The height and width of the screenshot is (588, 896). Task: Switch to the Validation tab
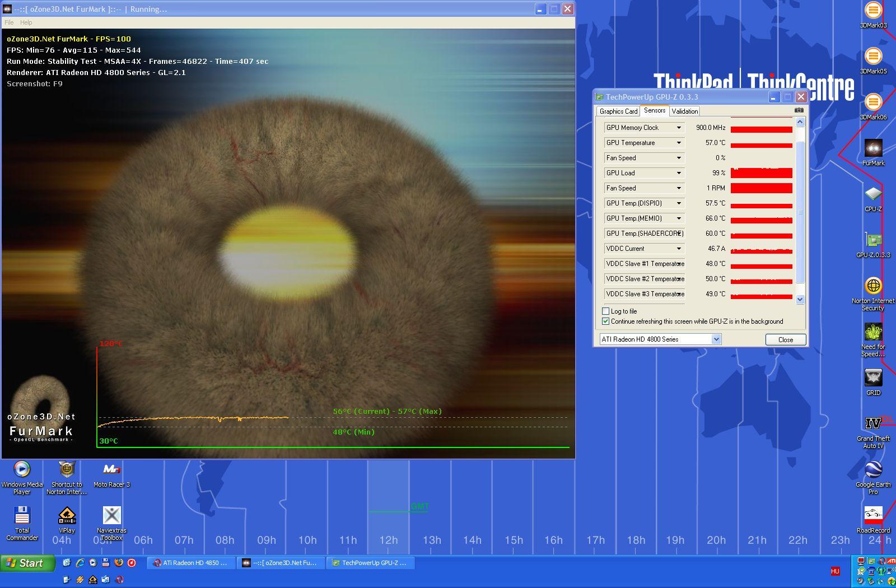pyautogui.click(x=685, y=111)
